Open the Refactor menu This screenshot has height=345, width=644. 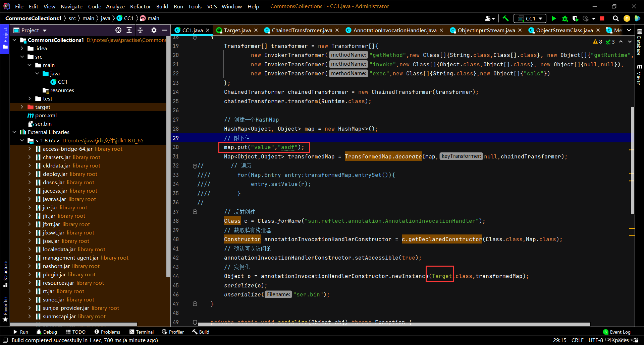click(x=140, y=6)
